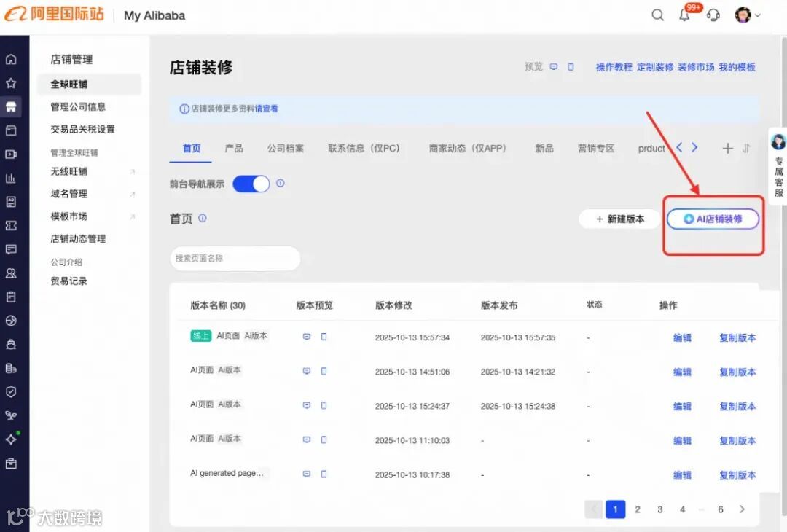Click the chat message sidebar icon
Image resolution: width=787 pixels, height=532 pixels.
pyautogui.click(x=11, y=249)
